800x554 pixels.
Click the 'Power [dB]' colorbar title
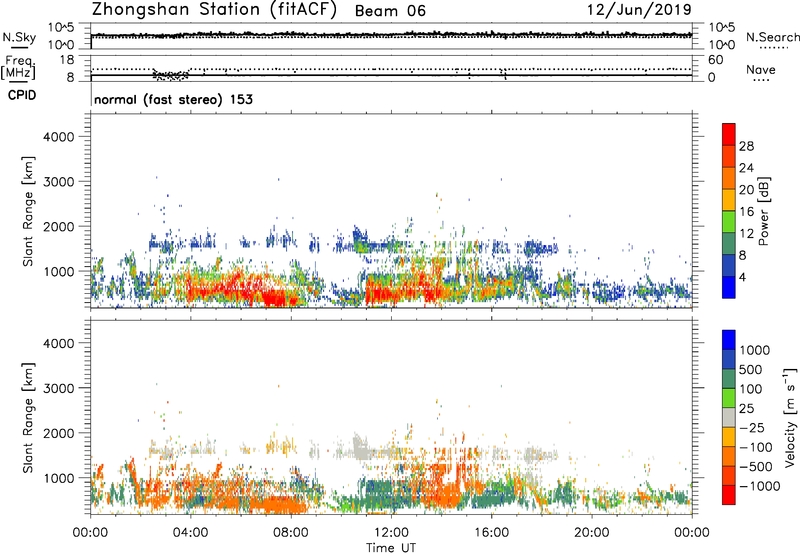(x=763, y=211)
